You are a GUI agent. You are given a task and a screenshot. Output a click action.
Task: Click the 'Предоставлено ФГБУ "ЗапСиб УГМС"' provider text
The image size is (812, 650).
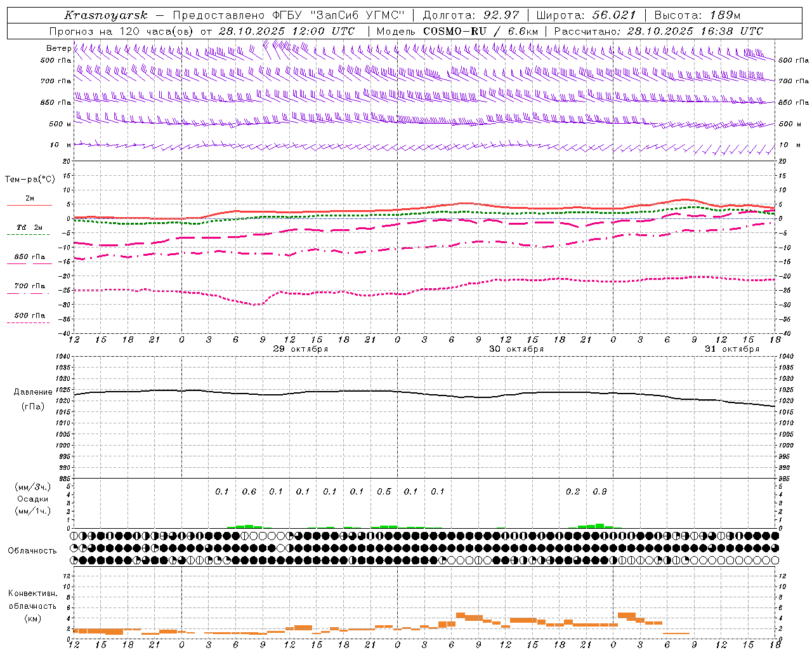point(289,15)
